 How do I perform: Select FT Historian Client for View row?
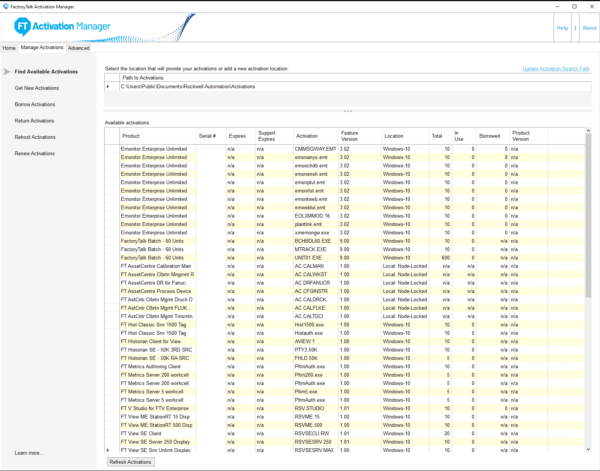click(345, 341)
